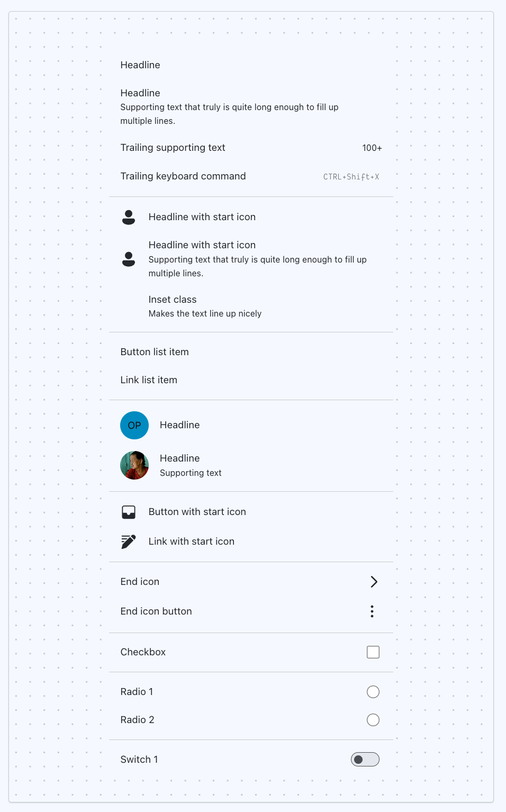Click the blue OP avatar circle
Image resolution: width=506 pixels, height=812 pixels.
coord(134,425)
